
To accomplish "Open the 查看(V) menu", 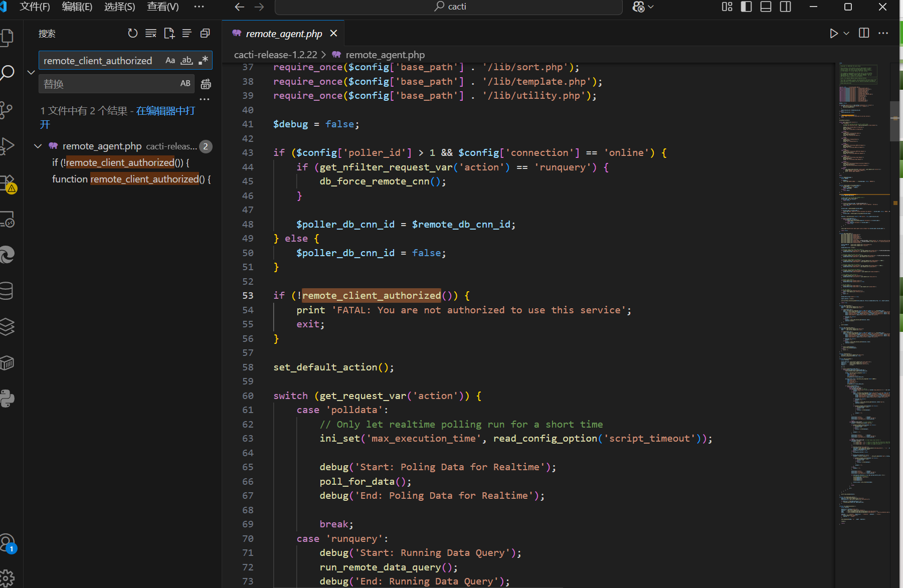I will click(x=163, y=7).
